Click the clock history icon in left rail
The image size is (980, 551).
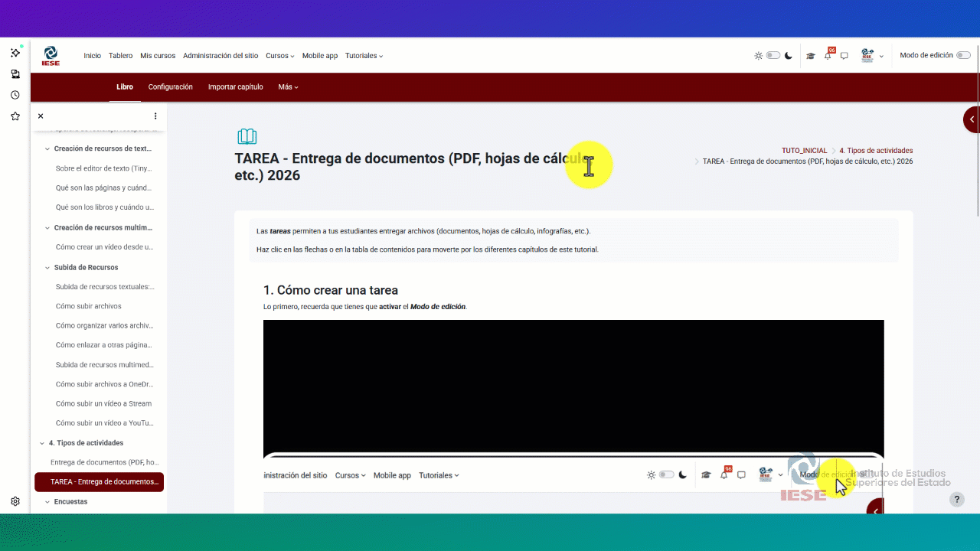pos(14,95)
